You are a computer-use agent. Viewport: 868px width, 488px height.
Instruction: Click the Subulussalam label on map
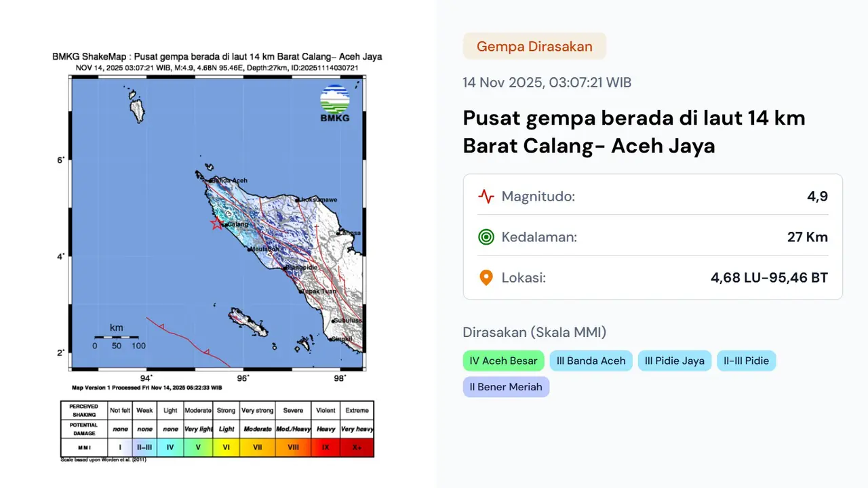pos(349,320)
